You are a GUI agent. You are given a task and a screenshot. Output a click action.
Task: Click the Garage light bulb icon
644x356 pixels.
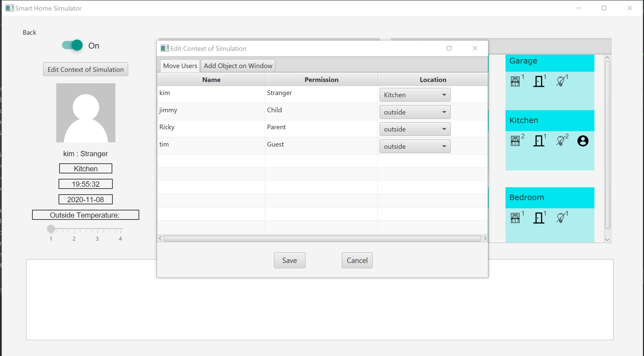pyautogui.click(x=561, y=81)
